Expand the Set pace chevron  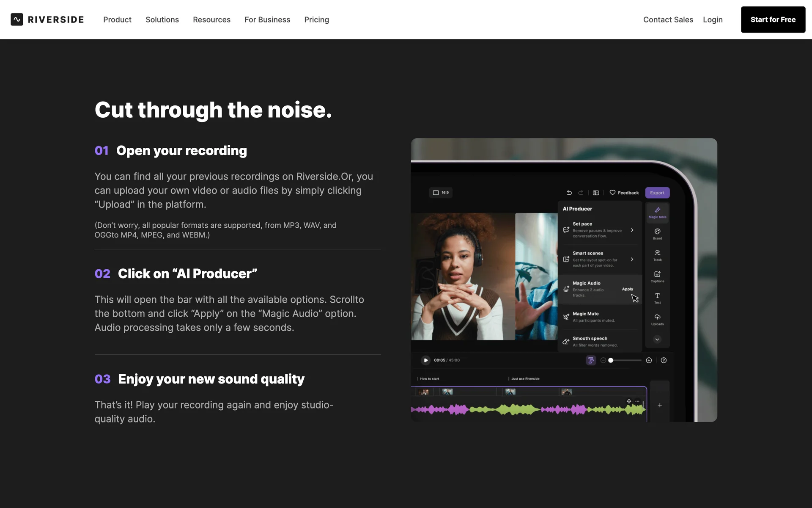[x=632, y=230]
